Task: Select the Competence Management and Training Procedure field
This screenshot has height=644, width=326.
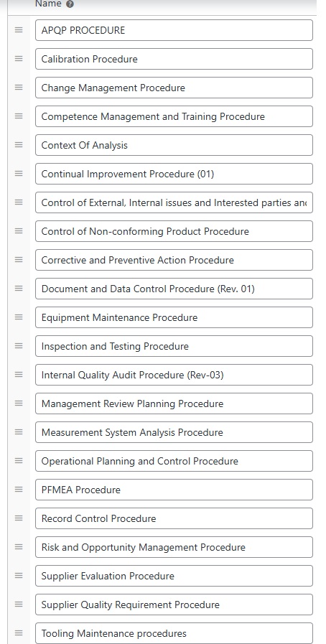Action: [174, 116]
